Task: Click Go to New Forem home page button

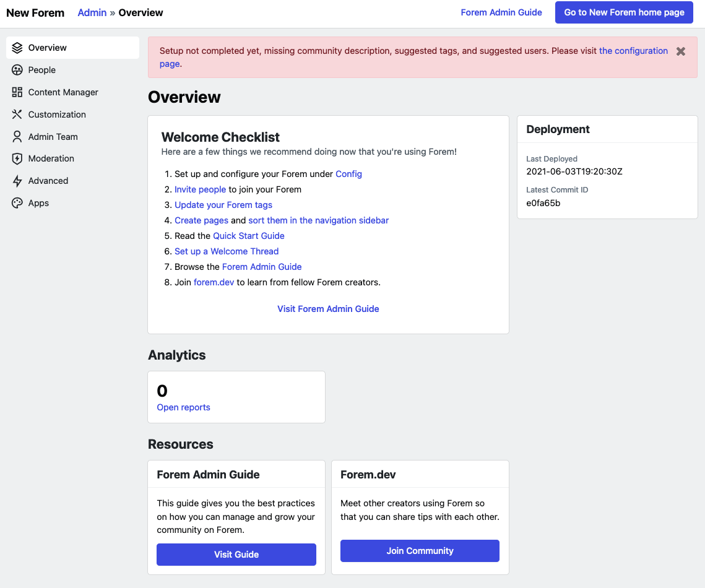Action: (x=624, y=12)
